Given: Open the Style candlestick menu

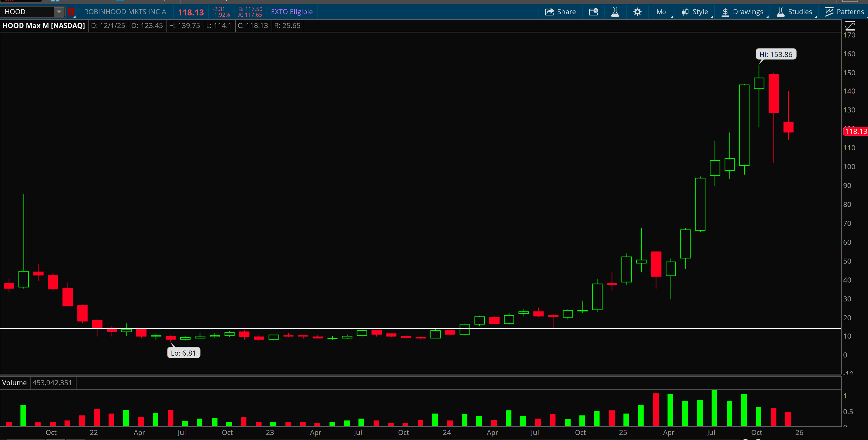Looking at the screenshot, I should point(695,12).
